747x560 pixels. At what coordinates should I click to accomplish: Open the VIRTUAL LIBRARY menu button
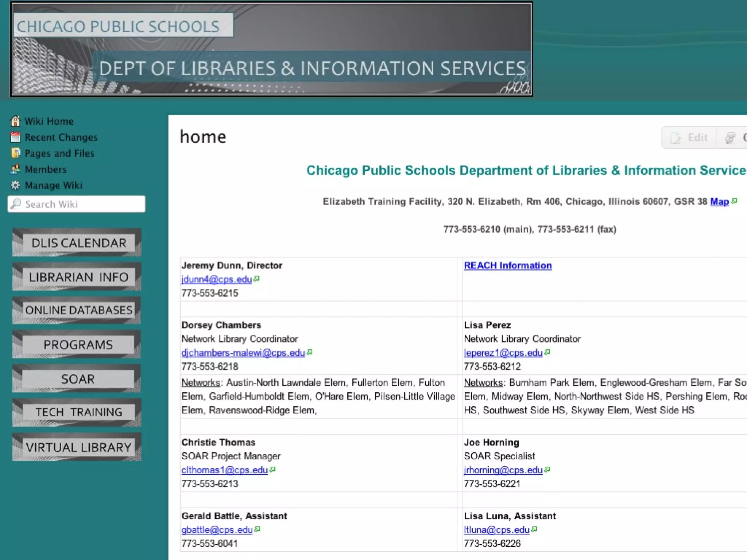click(x=77, y=447)
